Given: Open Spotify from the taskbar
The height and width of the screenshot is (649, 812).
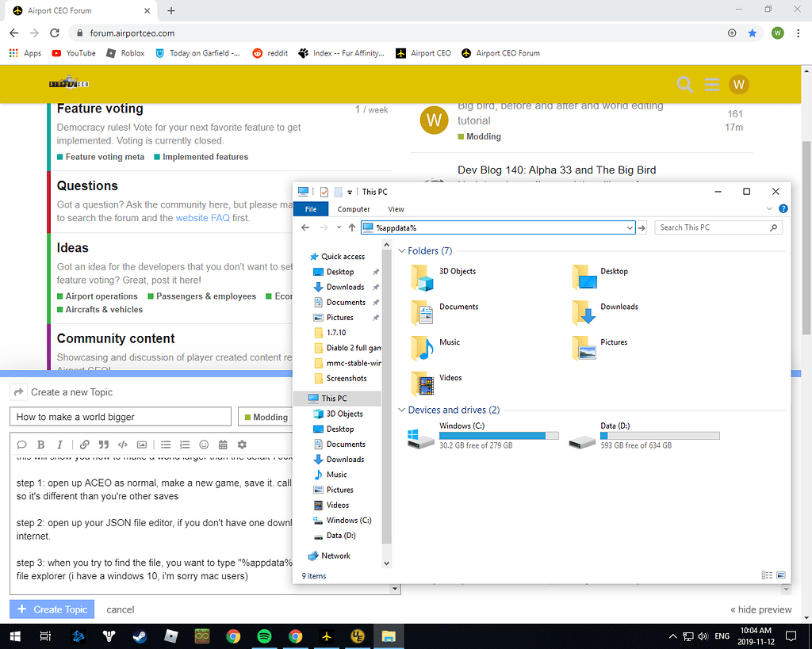Looking at the screenshot, I should click(264, 636).
